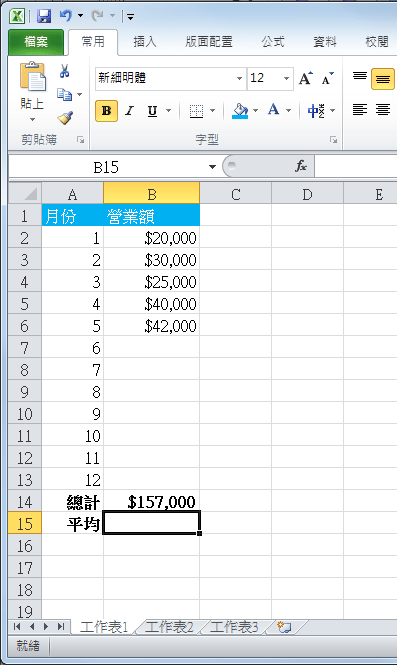Click the phonetic guide 中 icon
Screen dimensions: 397x665
pos(316,111)
